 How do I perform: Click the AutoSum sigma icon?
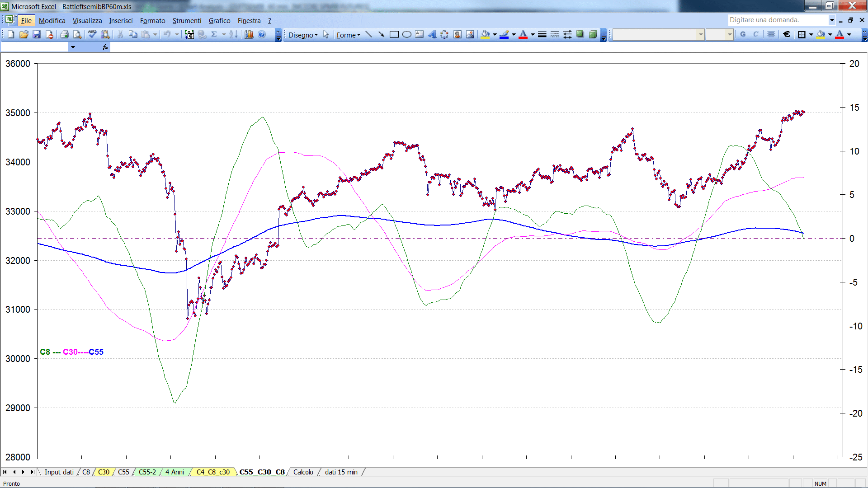click(214, 35)
